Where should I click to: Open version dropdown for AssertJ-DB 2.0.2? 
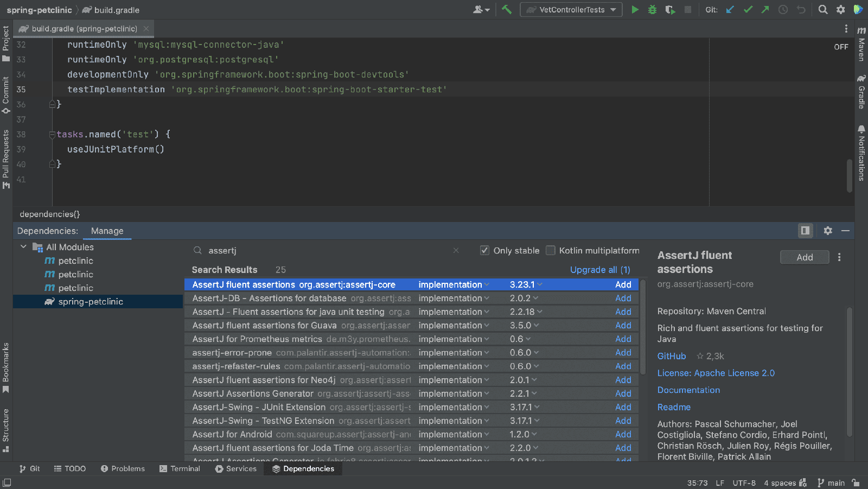coord(524,298)
